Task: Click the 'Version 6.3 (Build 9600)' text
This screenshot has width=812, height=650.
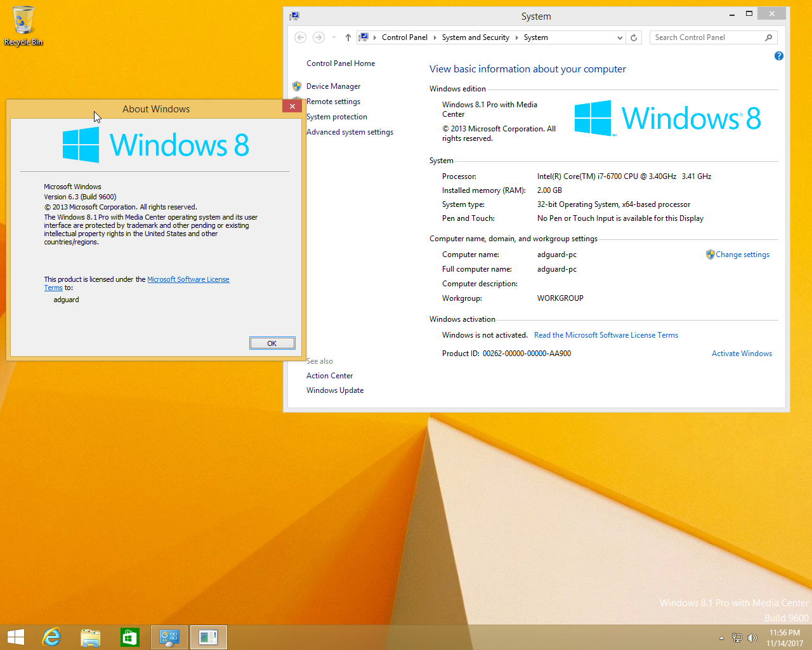Action: [80, 197]
